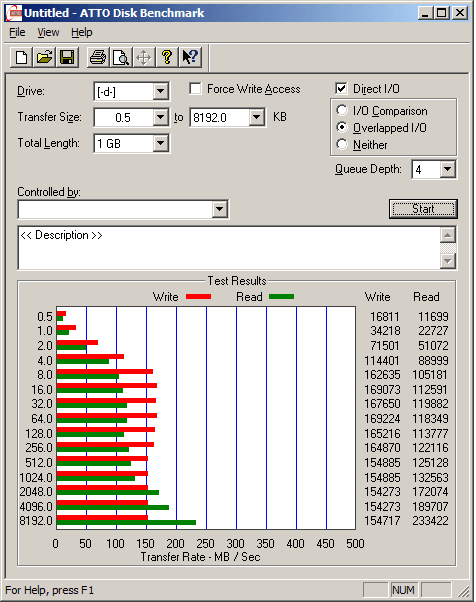This screenshot has width=476, height=602.
Task: Click the ATTO application icon in title bar
Action: coord(15,13)
